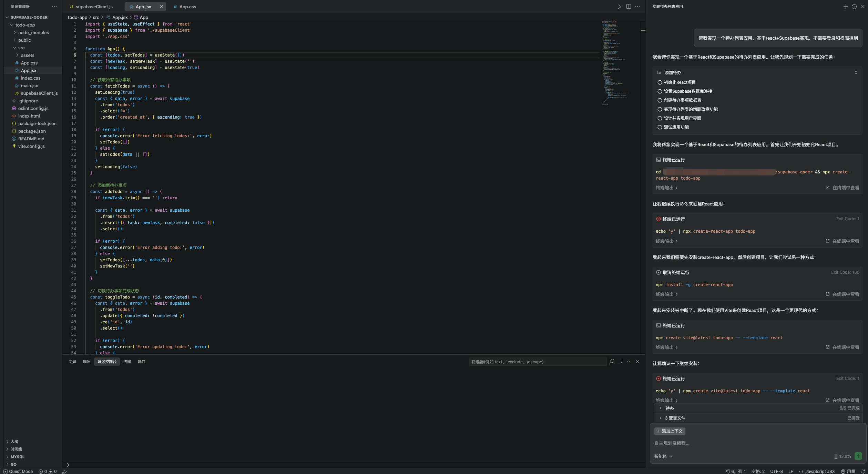868x474 pixels.
Task: Focus the debug console filter input
Action: click(x=537, y=362)
